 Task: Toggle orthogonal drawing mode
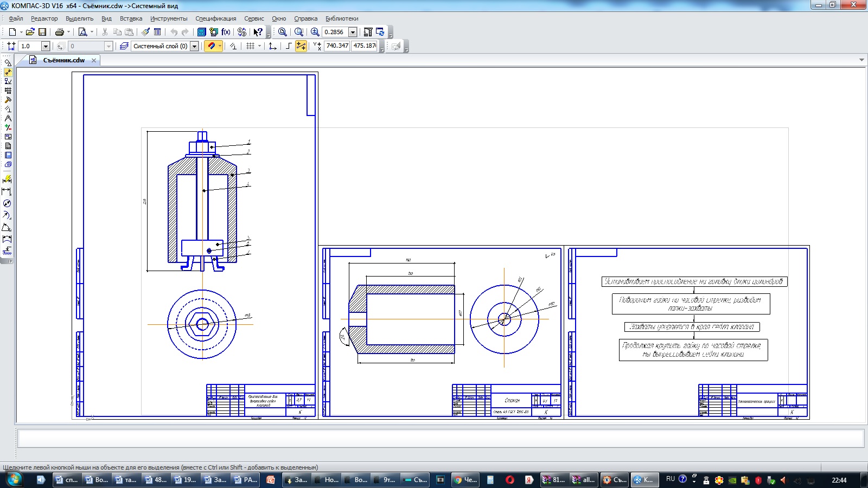pyautogui.click(x=289, y=46)
